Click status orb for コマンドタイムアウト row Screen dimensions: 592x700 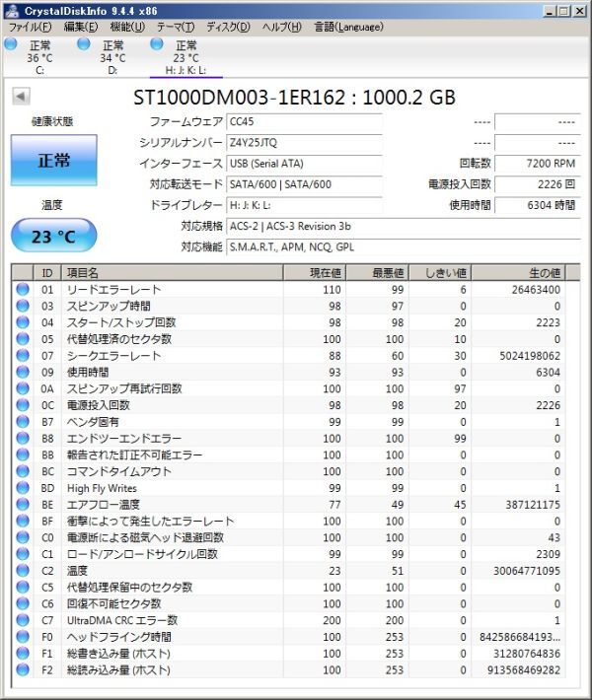click(x=23, y=471)
